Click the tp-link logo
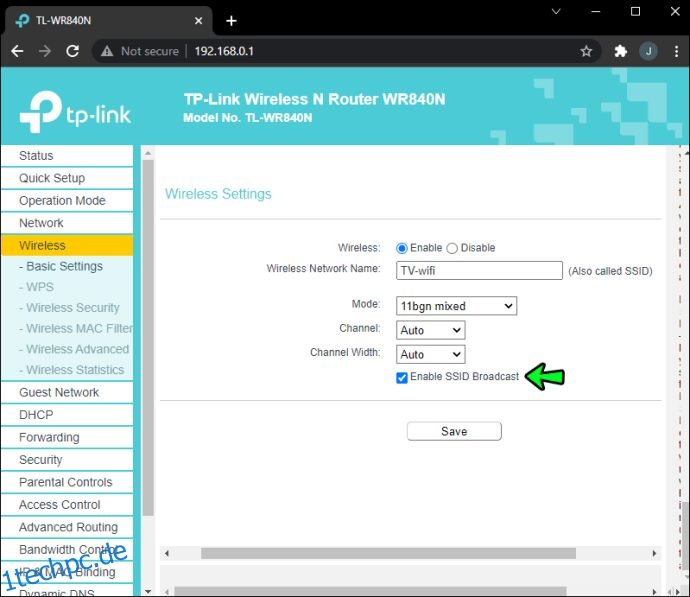The height and width of the screenshot is (597, 690). pyautogui.click(x=75, y=112)
